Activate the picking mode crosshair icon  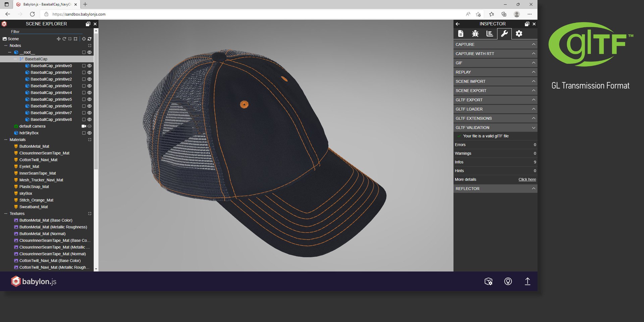[84, 39]
